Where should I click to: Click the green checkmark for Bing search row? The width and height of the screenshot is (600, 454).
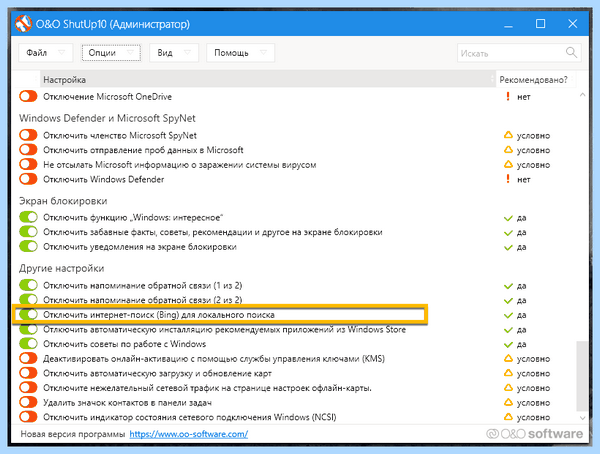coord(508,315)
